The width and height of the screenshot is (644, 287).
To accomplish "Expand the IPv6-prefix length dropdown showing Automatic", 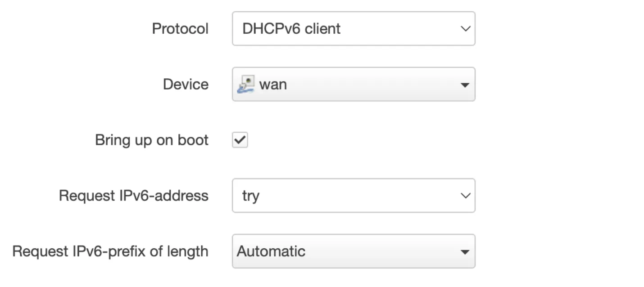I will click(x=354, y=251).
